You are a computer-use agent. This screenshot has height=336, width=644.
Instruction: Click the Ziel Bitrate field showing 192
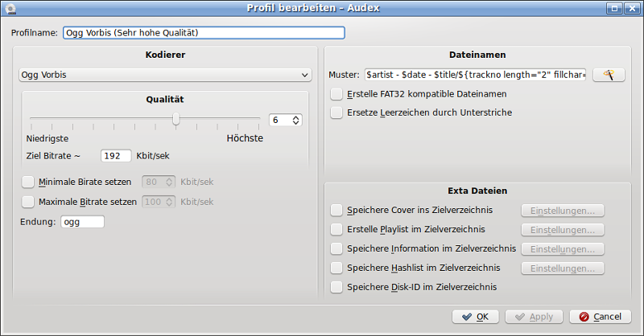coord(116,156)
